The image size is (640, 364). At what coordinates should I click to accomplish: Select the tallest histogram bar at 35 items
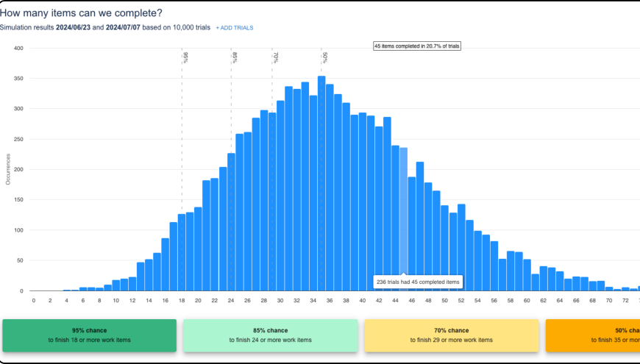coord(321,184)
